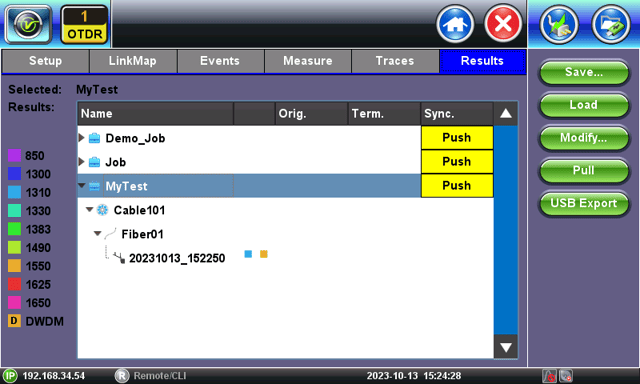
Task: Push the MyTest job to sync
Action: coord(457,186)
